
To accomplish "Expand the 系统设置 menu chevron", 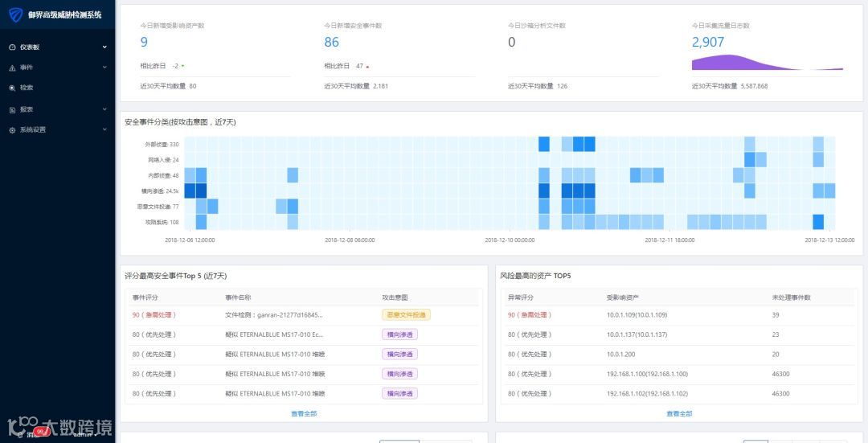I will (104, 129).
